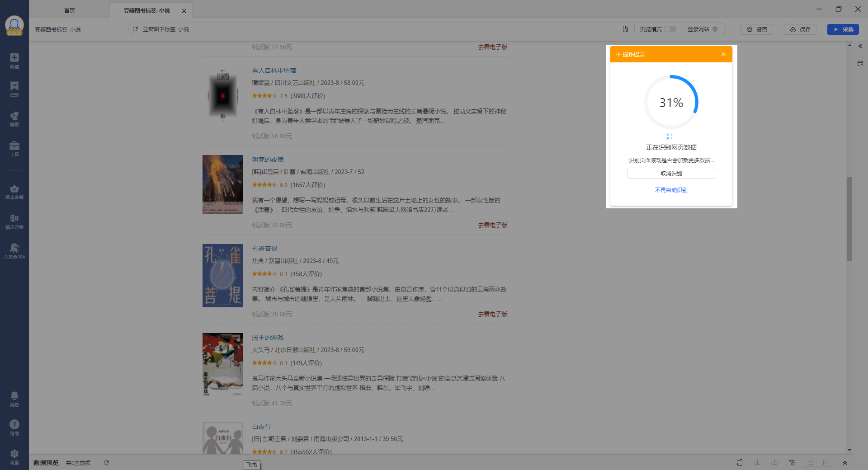Start collecting with the 采集 button

(x=843, y=29)
